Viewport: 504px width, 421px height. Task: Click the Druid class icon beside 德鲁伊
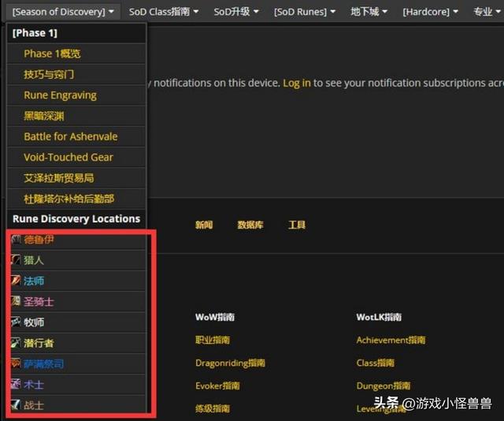tap(16, 240)
